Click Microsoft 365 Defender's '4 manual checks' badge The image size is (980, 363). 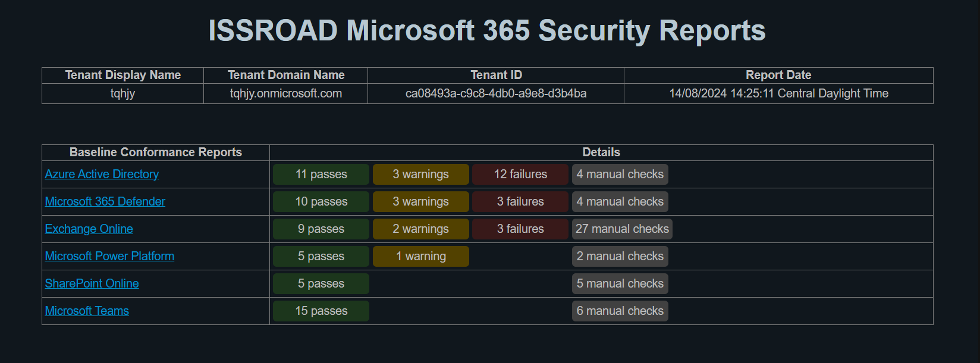(620, 201)
